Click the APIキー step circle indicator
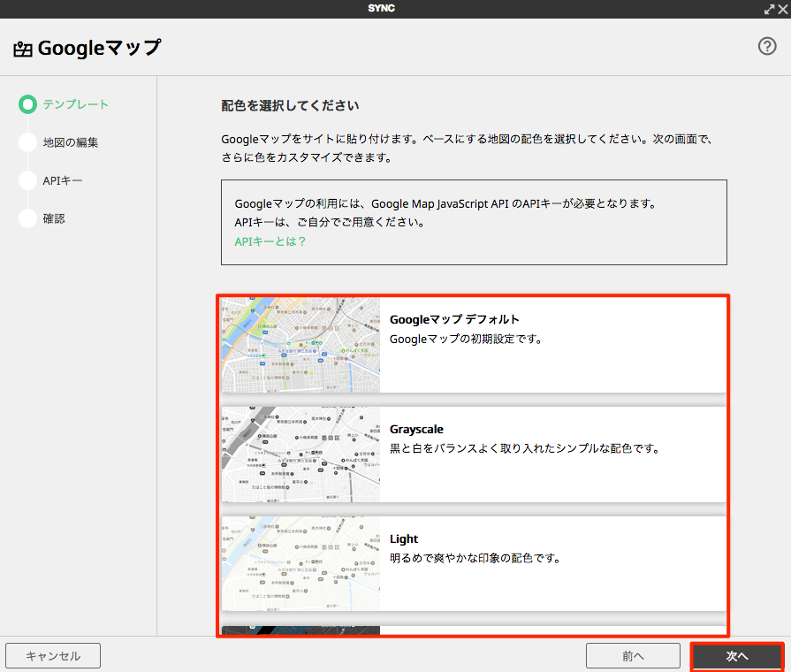This screenshot has height=672, width=791. point(27,180)
